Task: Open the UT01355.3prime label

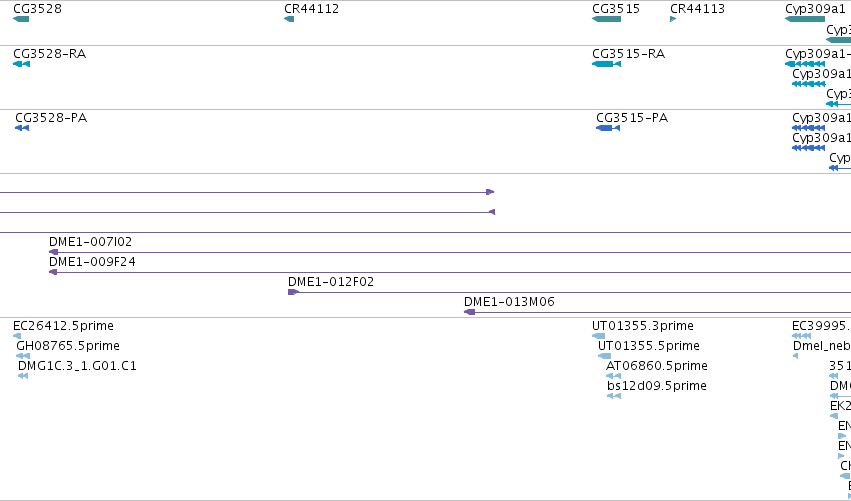Action: click(x=643, y=326)
